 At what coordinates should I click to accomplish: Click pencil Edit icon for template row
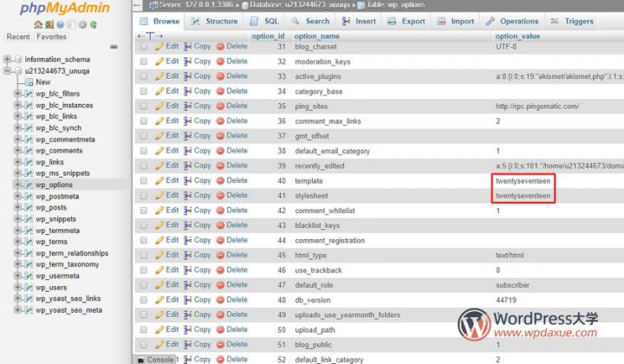pos(159,180)
